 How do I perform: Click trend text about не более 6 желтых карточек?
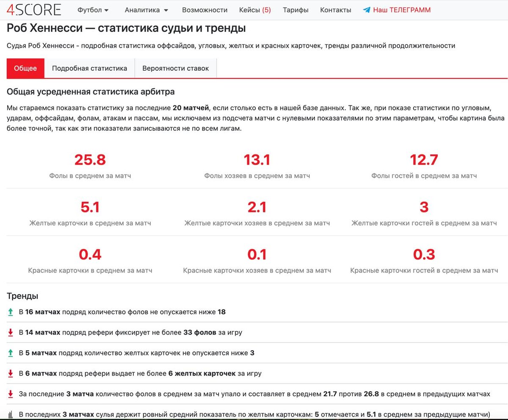[x=140, y=373]
